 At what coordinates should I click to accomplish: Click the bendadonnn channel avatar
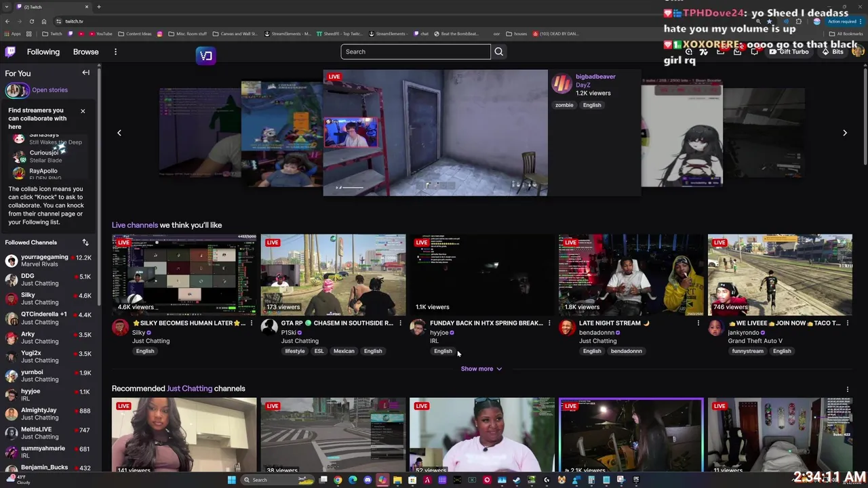567,328
